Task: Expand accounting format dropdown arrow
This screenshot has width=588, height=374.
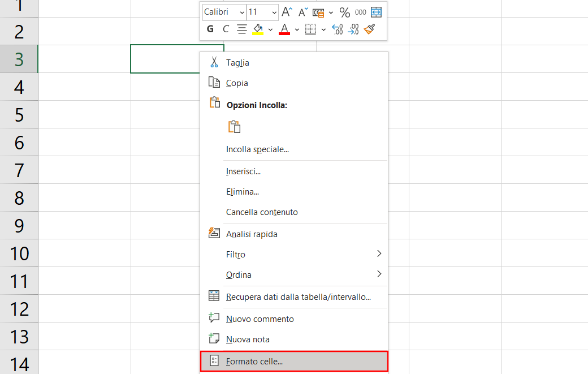Action: pos(331,13)
